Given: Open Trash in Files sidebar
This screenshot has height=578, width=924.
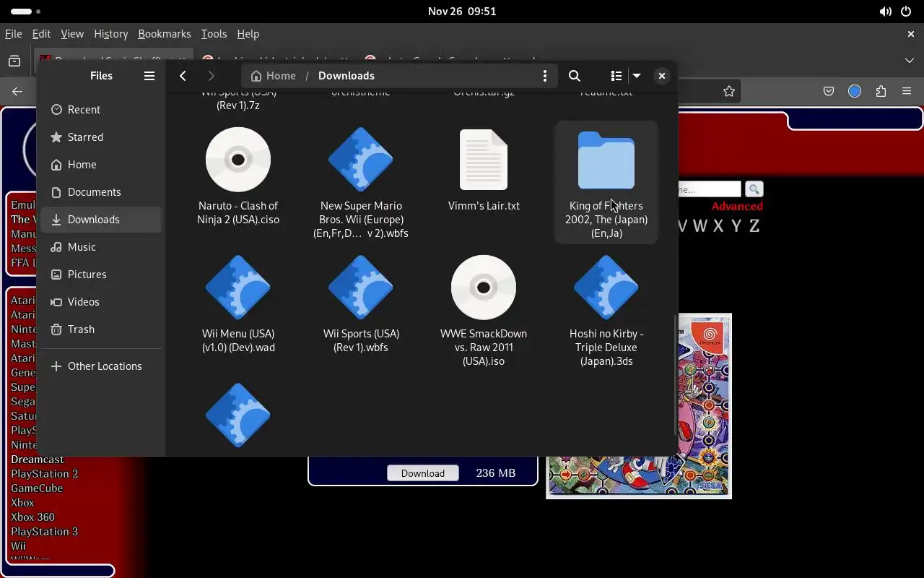Looking at the screenshot, I should (101, 329).
